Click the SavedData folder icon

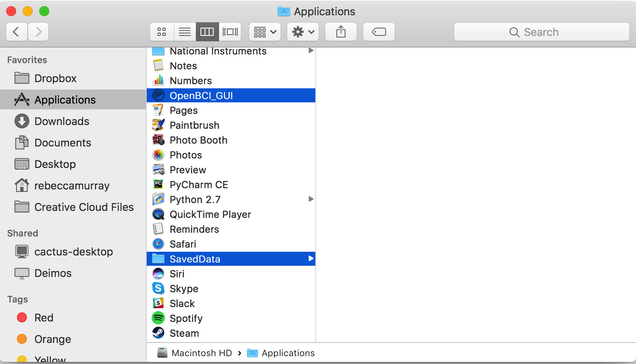[x=158, y=259]
